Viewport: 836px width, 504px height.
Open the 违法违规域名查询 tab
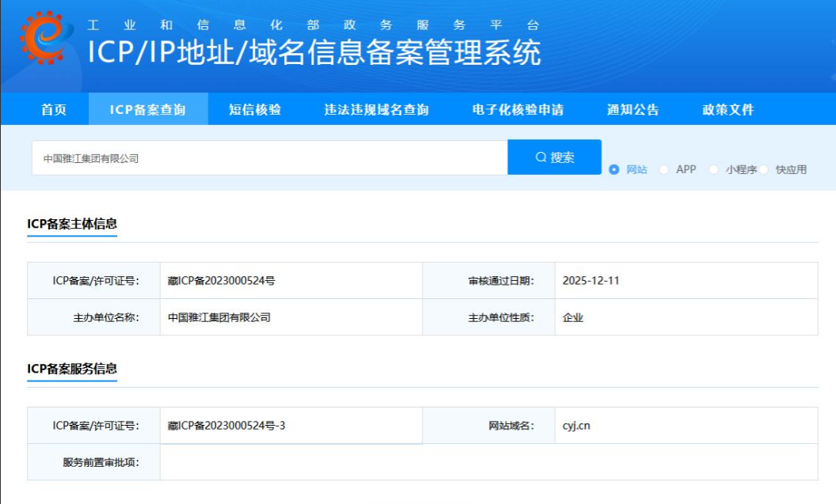click(x=376, y=110)
